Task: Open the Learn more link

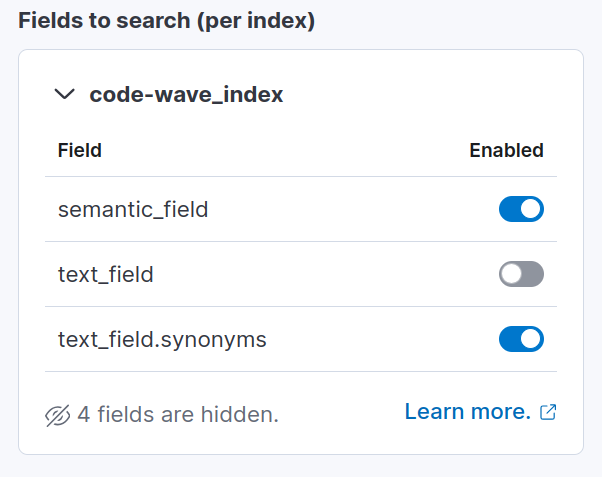Action: pyautogui.click(x=467, y=412)
